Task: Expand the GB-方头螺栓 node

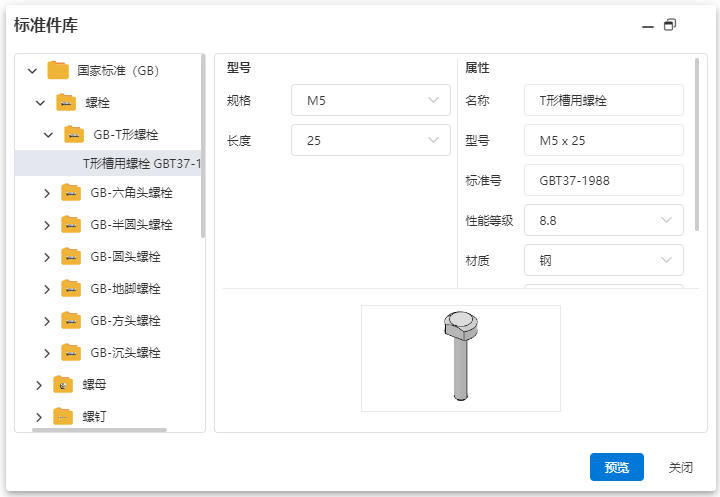Action: coord(46,321)
